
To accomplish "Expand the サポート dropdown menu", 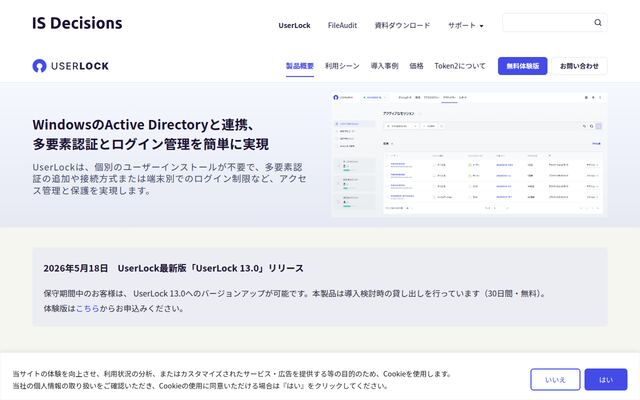I will coord(466,25).
